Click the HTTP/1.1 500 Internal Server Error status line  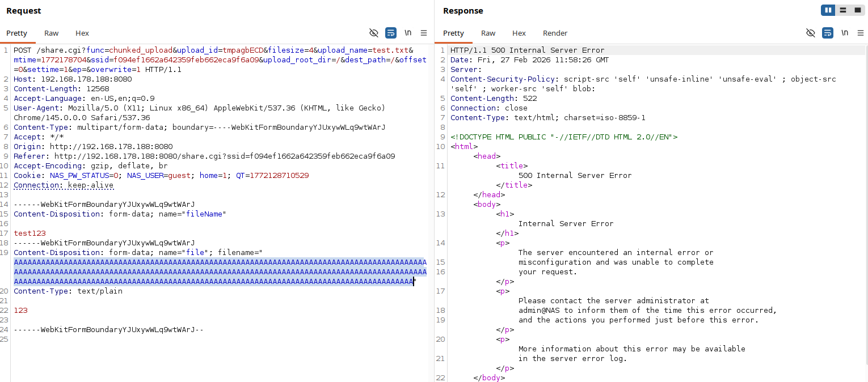pos(528,50)
